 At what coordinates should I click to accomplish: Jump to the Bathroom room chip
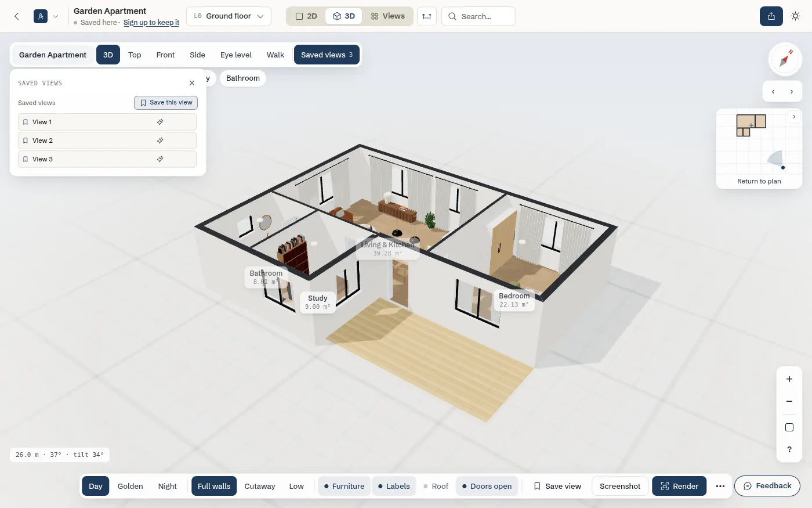(x=243, y=78)
